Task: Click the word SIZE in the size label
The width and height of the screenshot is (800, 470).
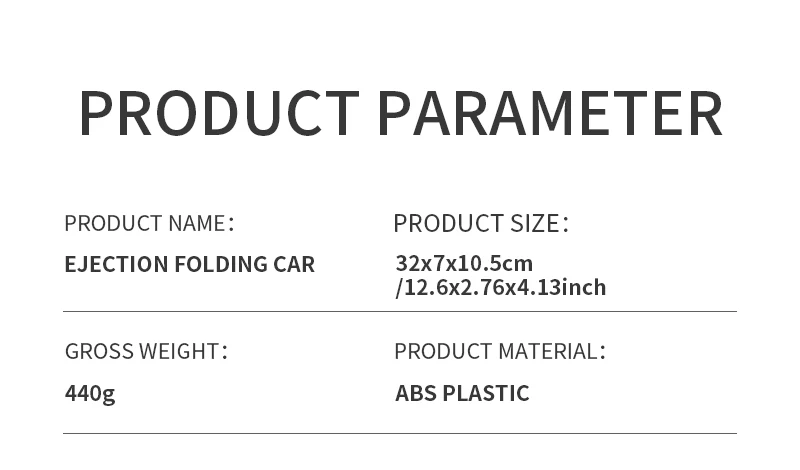Action: point(536,223)
